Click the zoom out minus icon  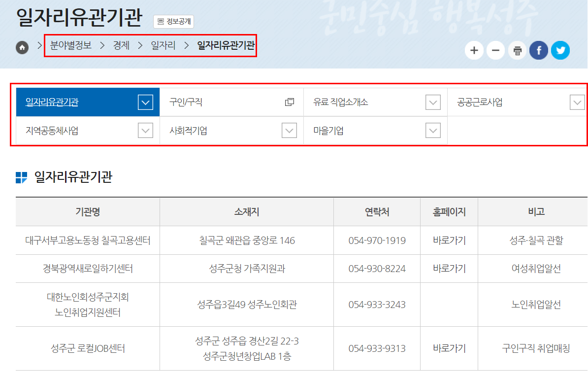click(x=495, y=50)
